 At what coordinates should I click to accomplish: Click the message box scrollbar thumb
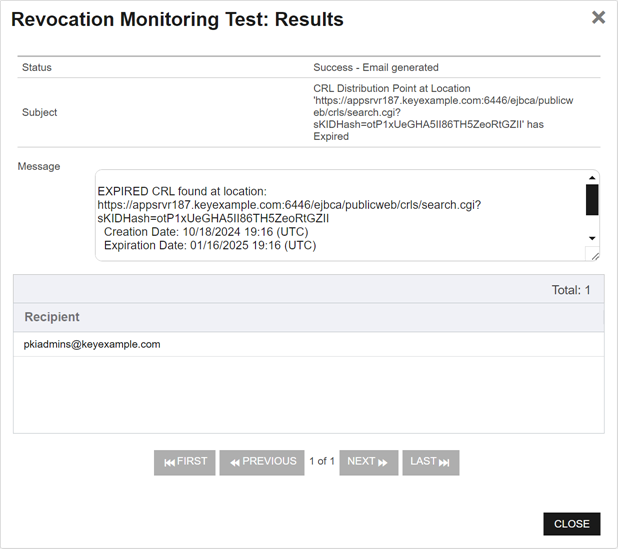pos(592,200)
